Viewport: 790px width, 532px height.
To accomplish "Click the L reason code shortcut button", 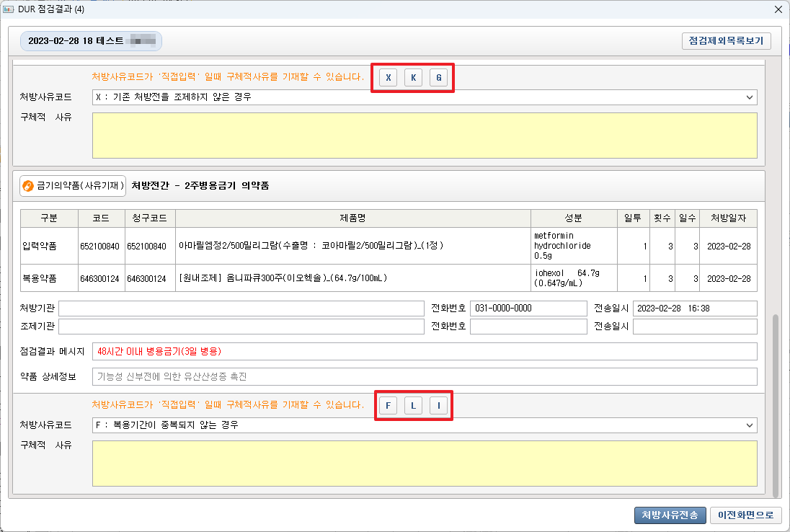I will [x=413, y=406].
